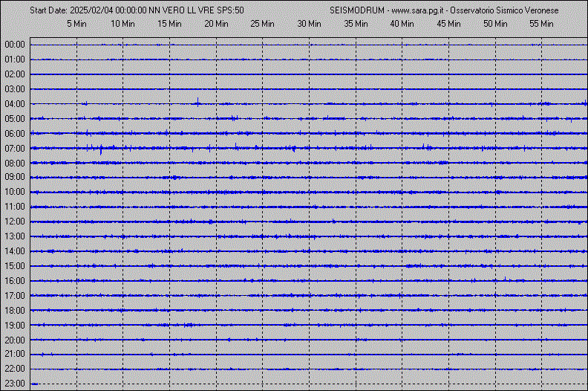
Task: Select the 20:00 hour label
Action: 15,340
